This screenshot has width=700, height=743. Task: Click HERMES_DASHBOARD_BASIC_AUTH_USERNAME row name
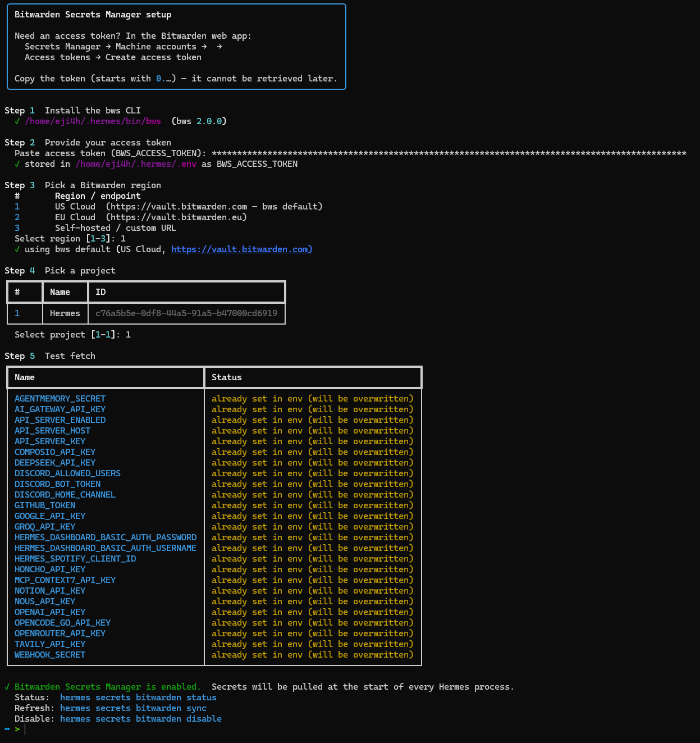tap(106, 548)
